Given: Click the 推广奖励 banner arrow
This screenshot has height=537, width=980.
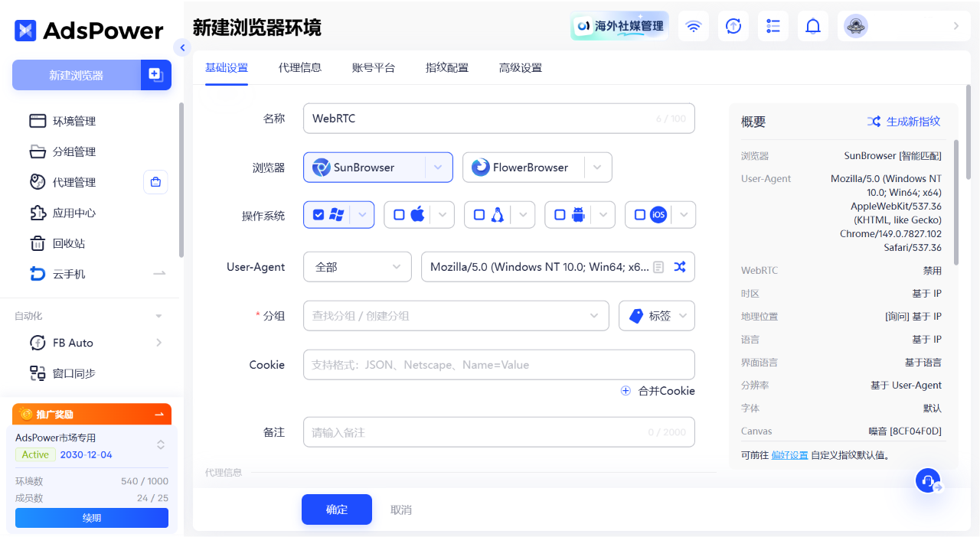Looking at the screenshot, I should 159,414.
